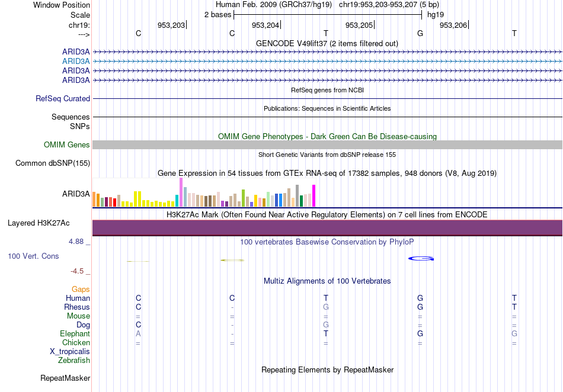The height and width of the screenshot is (392, 563).
Task: Open H3K27Ac Mark ENCODE track title
Action: tap(327, 215)
